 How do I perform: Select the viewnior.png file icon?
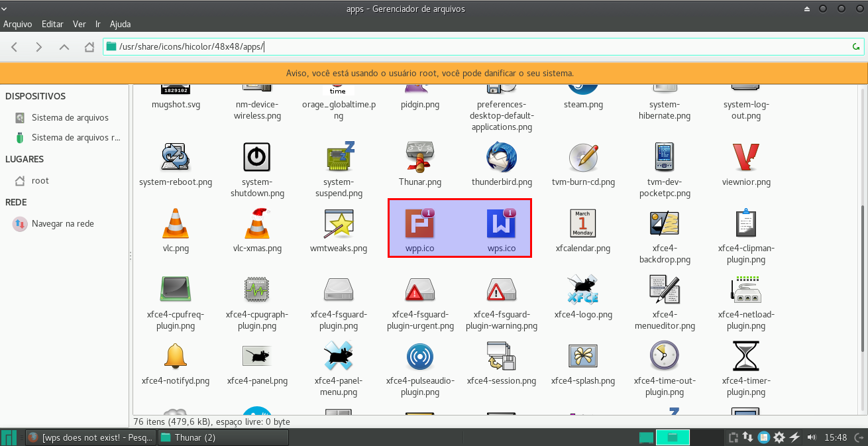tap(746, 157)
